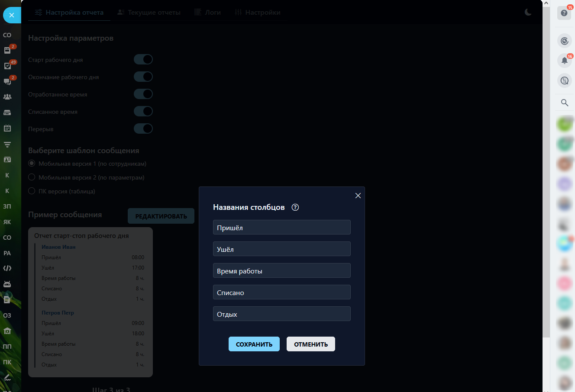Click the Настройка параметров heading
Screen dimensions: 575x392
71,38
